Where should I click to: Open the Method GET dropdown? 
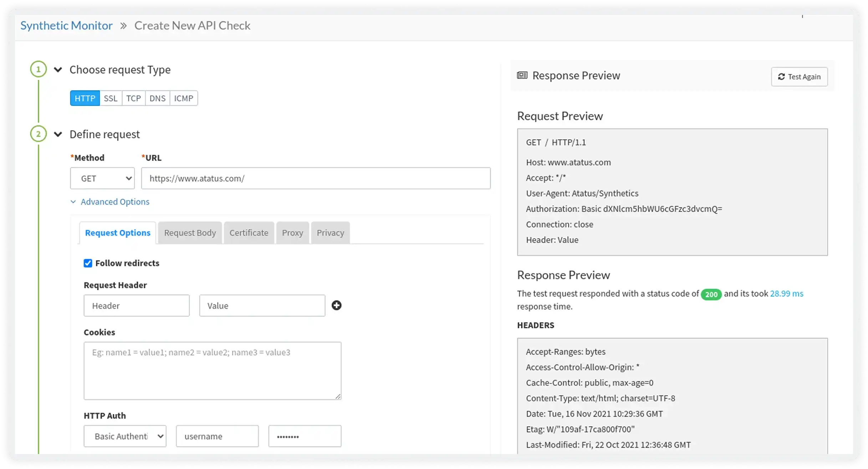point(102,178)
